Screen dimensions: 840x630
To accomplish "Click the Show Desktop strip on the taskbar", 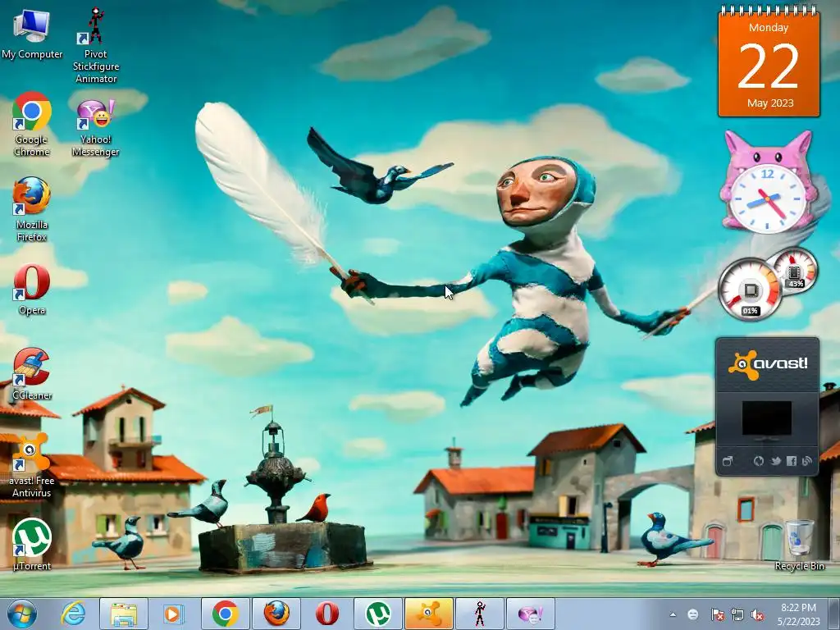I will [834, 614].
